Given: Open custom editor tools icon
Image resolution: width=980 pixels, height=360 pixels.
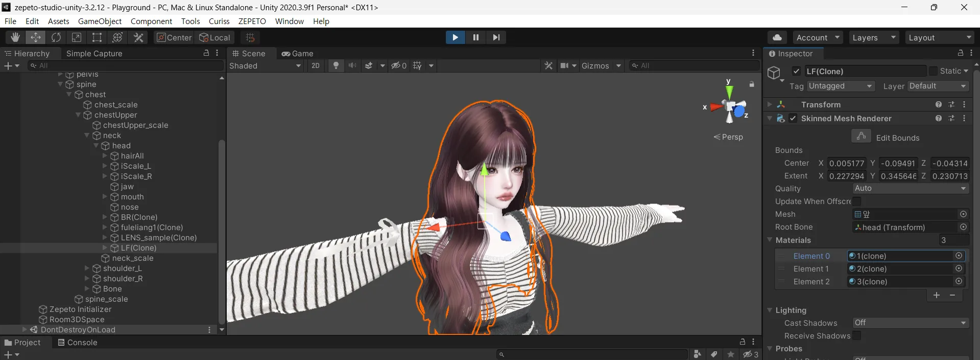Looking at the screenshot, I should tap(138, 37).
